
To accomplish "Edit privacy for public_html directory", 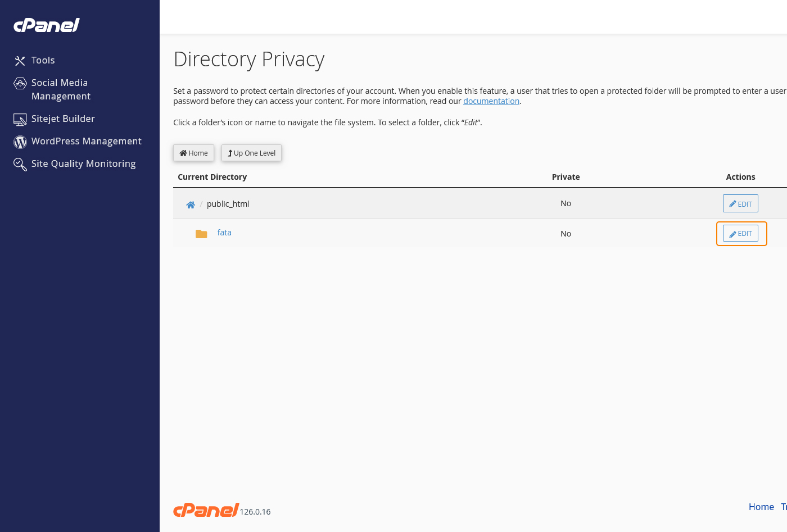I will pyautogui.click(x=740, y=203).
